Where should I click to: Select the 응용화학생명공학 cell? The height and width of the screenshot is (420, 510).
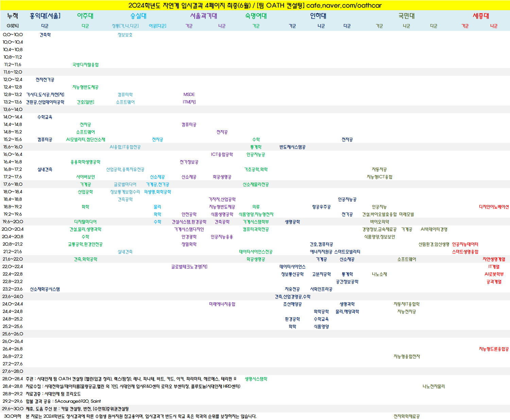85,162
